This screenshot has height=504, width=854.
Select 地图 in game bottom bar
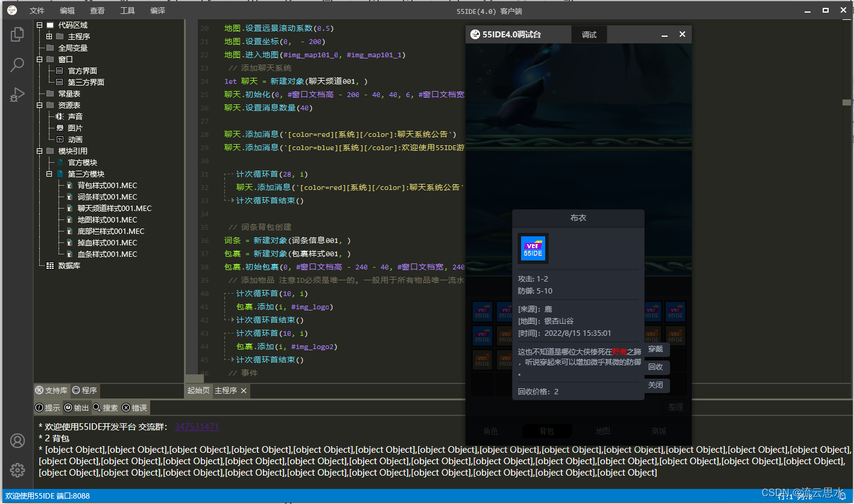pyautogui.click(x=603, y=431)
